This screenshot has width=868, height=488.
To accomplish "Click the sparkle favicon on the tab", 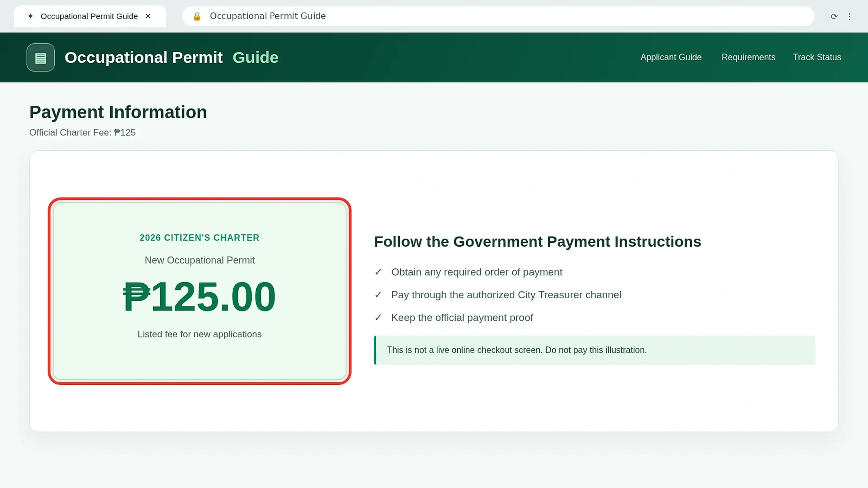I will 31,16.
